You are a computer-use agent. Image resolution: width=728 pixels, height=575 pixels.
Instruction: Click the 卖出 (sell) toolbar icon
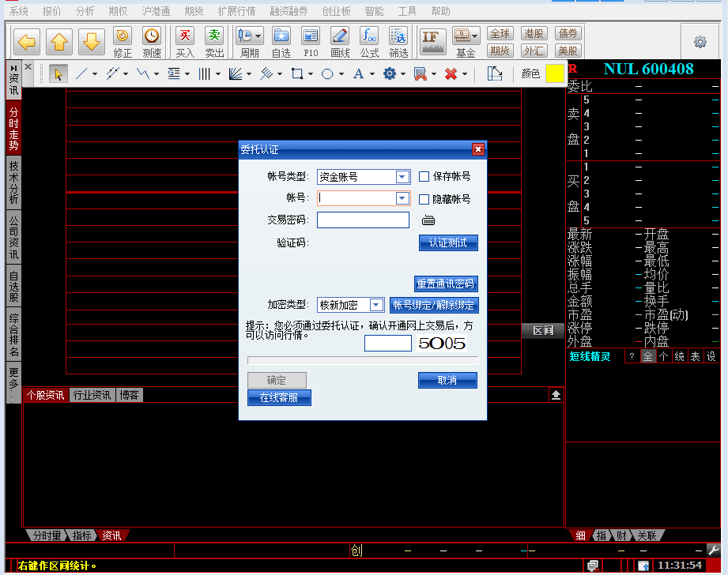pos(214,41)
